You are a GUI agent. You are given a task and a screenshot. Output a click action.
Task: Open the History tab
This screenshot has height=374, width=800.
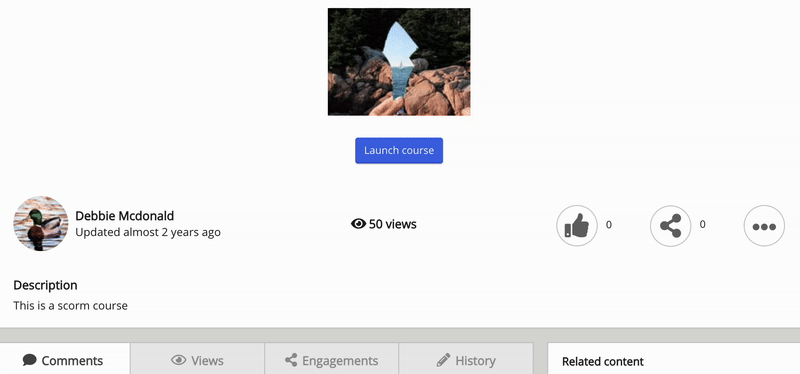[466, 360]
